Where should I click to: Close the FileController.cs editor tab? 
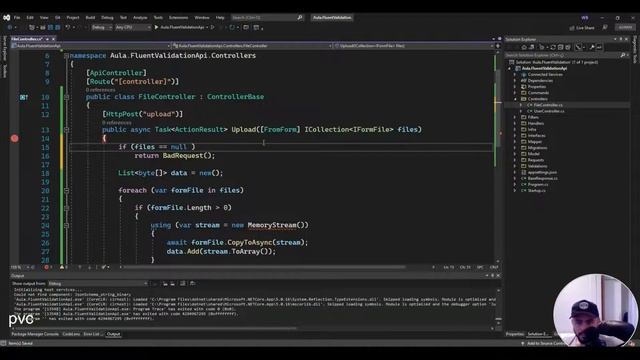53,39
